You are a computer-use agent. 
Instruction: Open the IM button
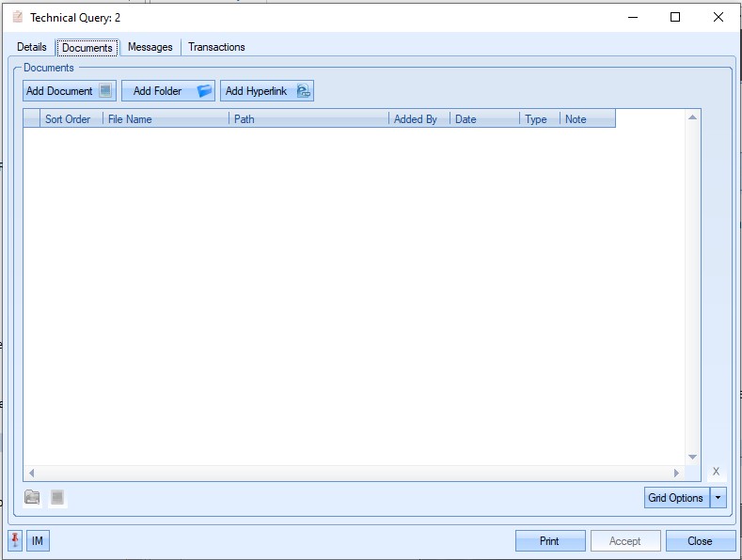(x=38, y=540)
